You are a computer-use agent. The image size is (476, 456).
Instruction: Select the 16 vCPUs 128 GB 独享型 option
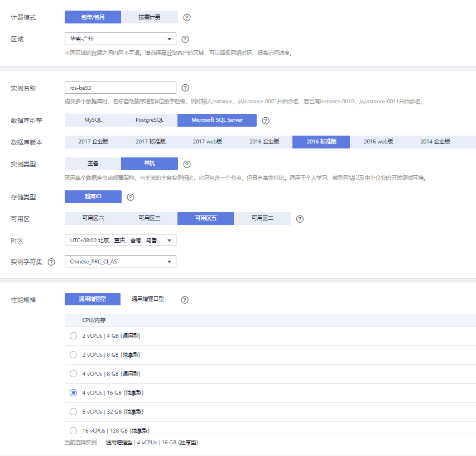tap(73, 430)
